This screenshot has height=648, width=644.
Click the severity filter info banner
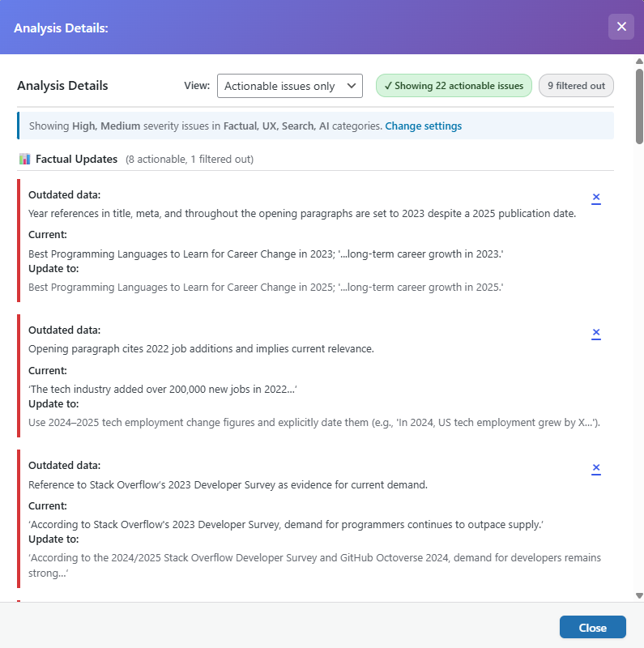coord(203,126)
